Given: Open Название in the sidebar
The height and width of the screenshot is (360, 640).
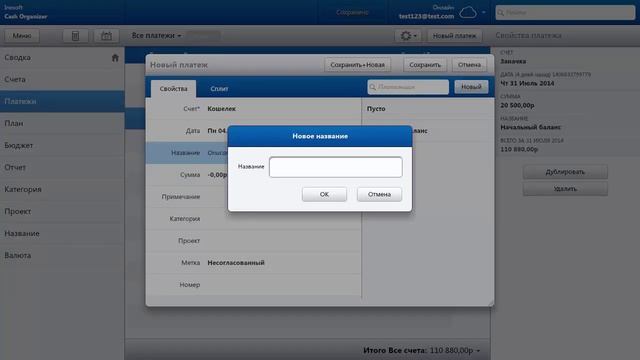Looking at the screenshot, I should [62, 233].
